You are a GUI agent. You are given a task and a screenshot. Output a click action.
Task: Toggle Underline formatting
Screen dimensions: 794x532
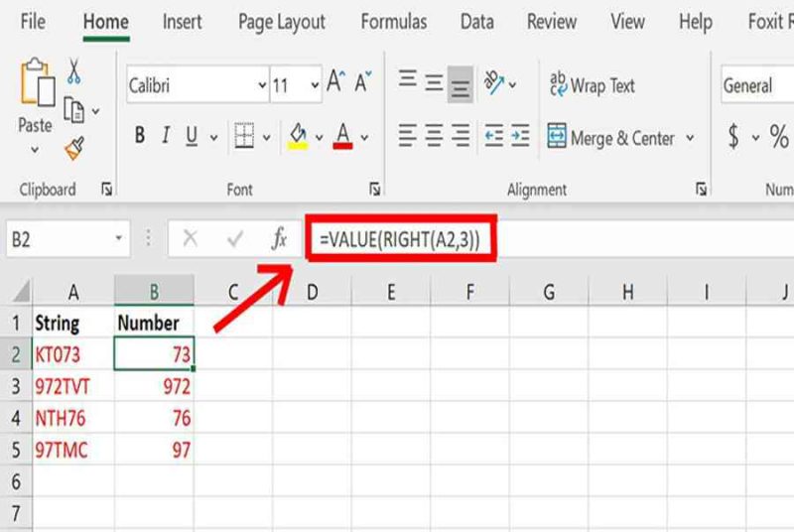click(x=192, y=136)
